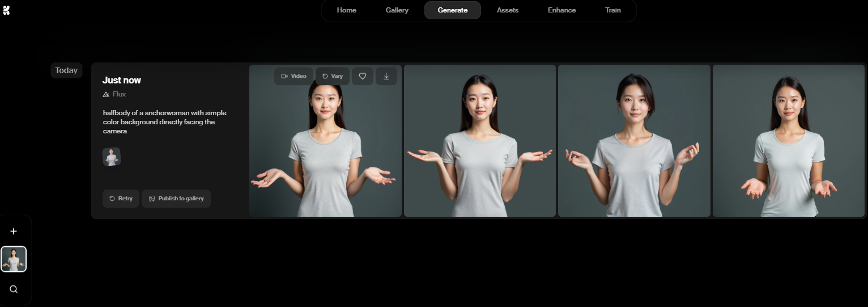Viewport: 868px width, 307px height.
Task: Open the Enhance tab
Action: tap(561, 10)
